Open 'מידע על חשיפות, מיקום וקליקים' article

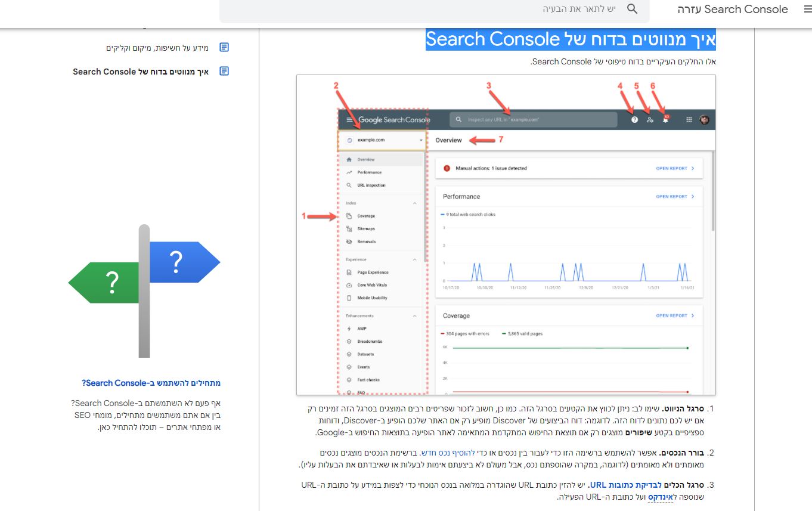157,47
